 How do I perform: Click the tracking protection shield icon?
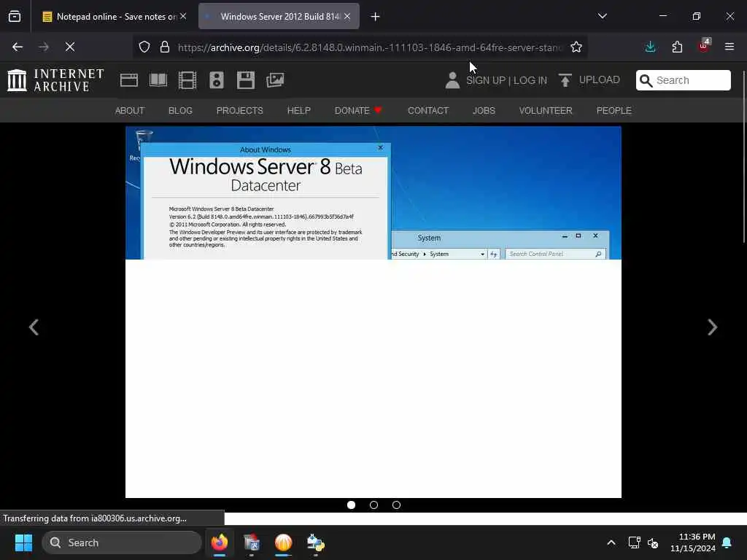144,47
